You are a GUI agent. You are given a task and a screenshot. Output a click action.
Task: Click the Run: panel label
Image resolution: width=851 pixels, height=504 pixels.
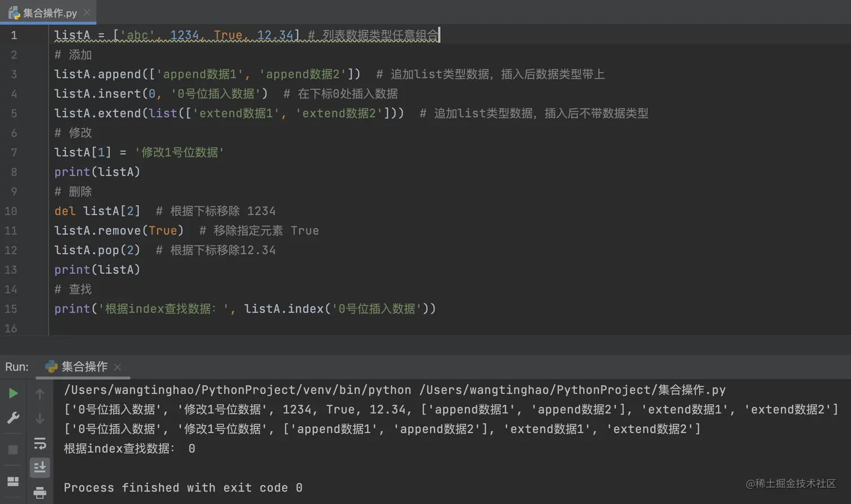click(17, 367)
